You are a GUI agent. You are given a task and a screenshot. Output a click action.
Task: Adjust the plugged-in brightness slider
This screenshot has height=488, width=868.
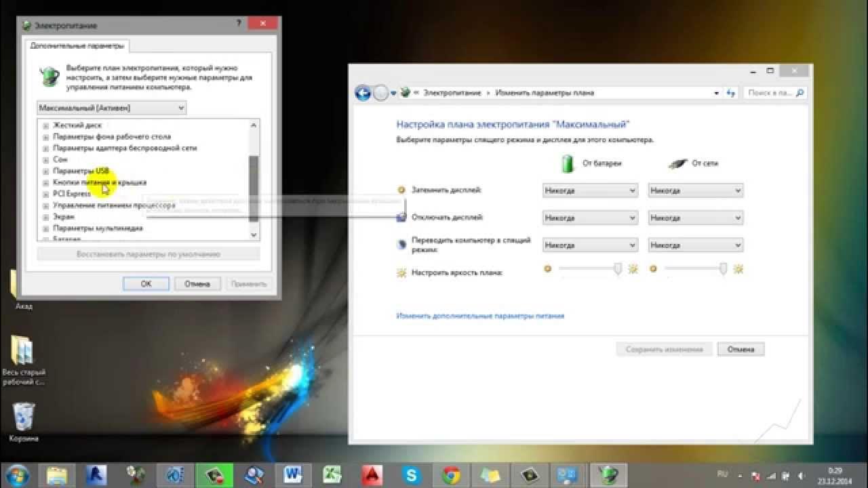point(723,269)
